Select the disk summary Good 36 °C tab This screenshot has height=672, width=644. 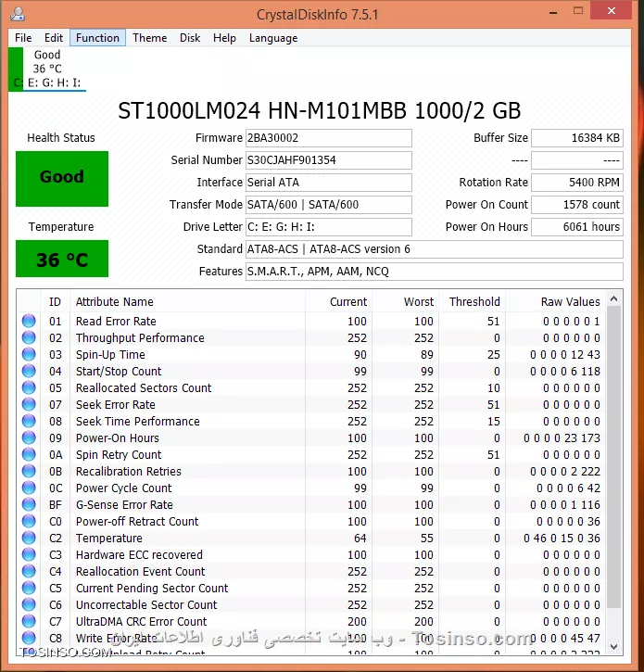47,69
